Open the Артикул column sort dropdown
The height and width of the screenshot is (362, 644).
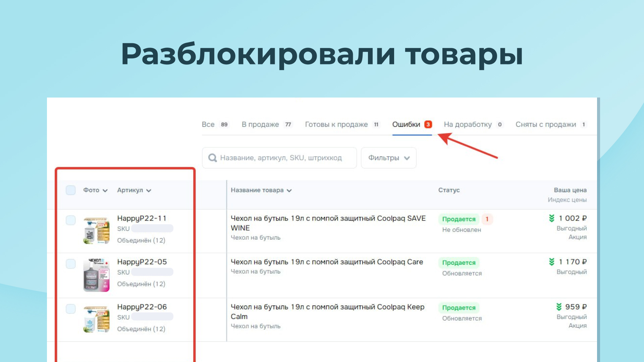(134, 190)
